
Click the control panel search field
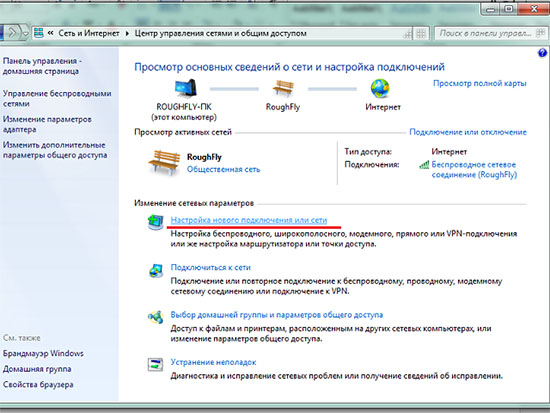click(490, 33)
